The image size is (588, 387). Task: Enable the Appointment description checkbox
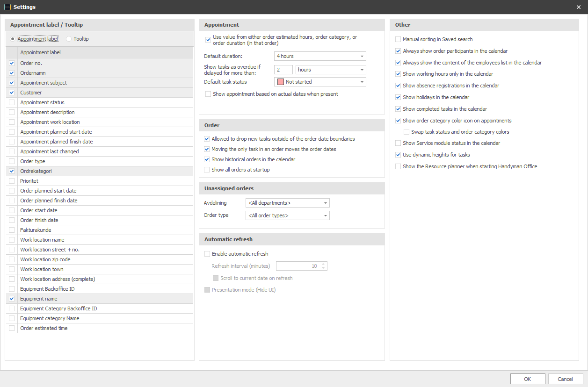12,112
